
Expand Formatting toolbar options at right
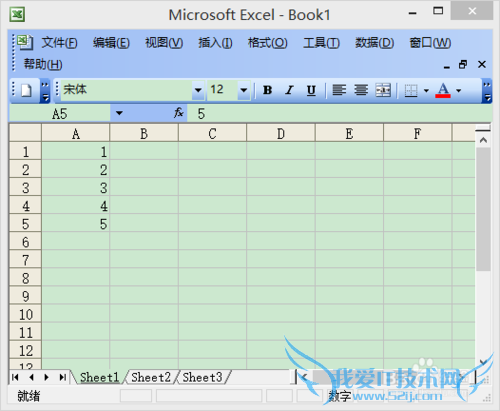pos(487,91)
